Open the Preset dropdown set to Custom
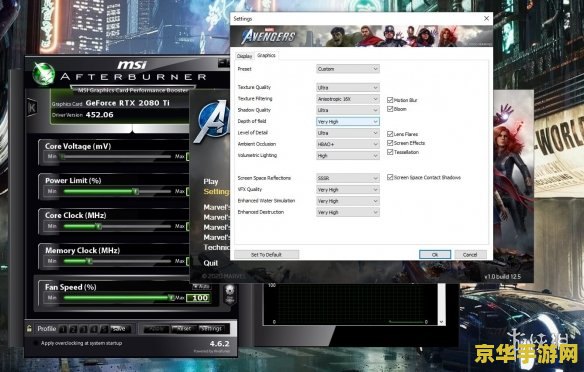 pos(348,69)
